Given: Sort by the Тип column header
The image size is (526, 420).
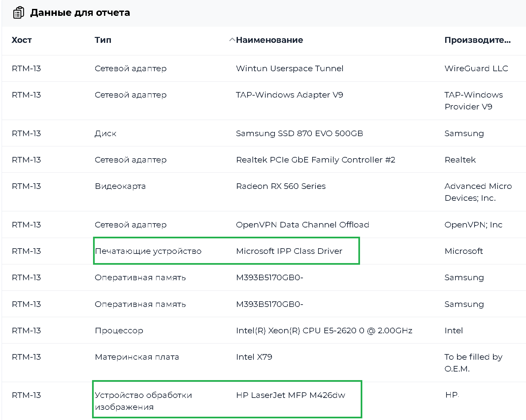Looking at the screenshot, I should coord(103,40).
